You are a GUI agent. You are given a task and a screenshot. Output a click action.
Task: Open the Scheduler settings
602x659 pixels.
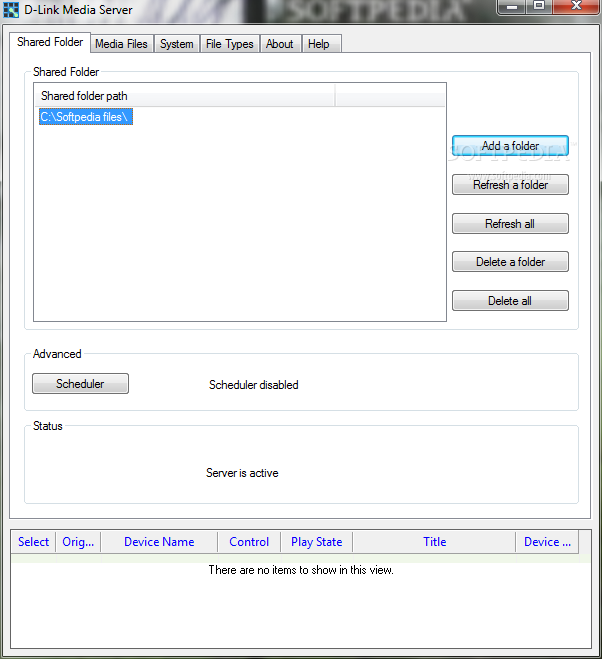80,384
